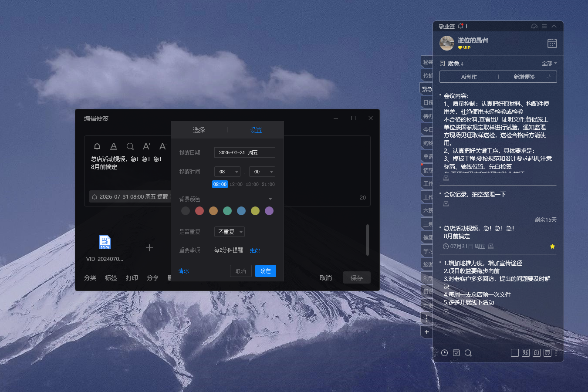Image resolution: width=588 pixels, height=392 pixels.
Task: Click the plus icon to add attachment
Action: (x=149, y=248)
